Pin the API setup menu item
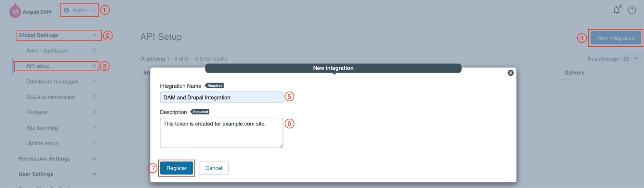The height and width of the screenshot is (188, 644). (x=94, y=66)
